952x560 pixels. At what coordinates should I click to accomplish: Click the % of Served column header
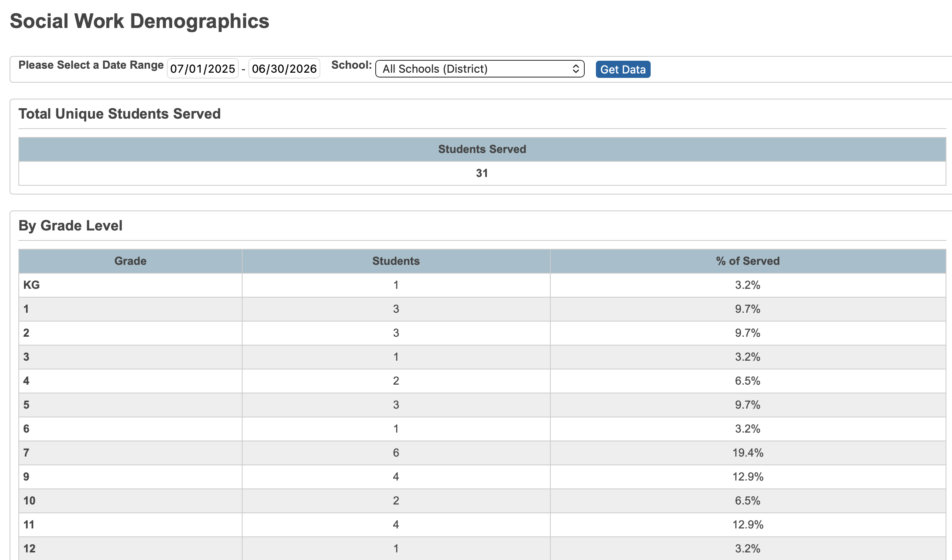click(748, 261)
